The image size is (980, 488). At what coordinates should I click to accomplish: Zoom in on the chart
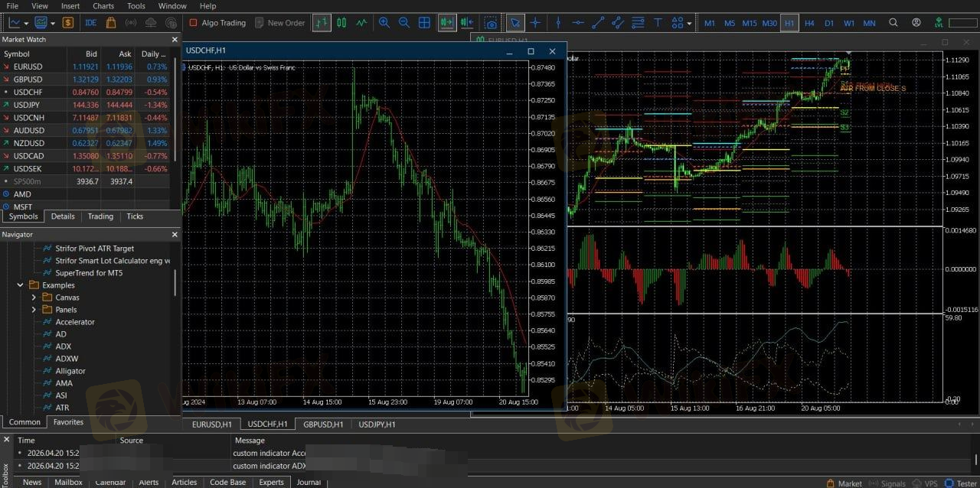(384, 23)
